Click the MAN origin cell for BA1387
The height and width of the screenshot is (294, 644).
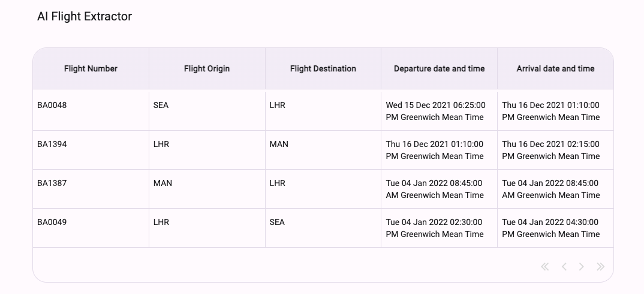(162, 183)
